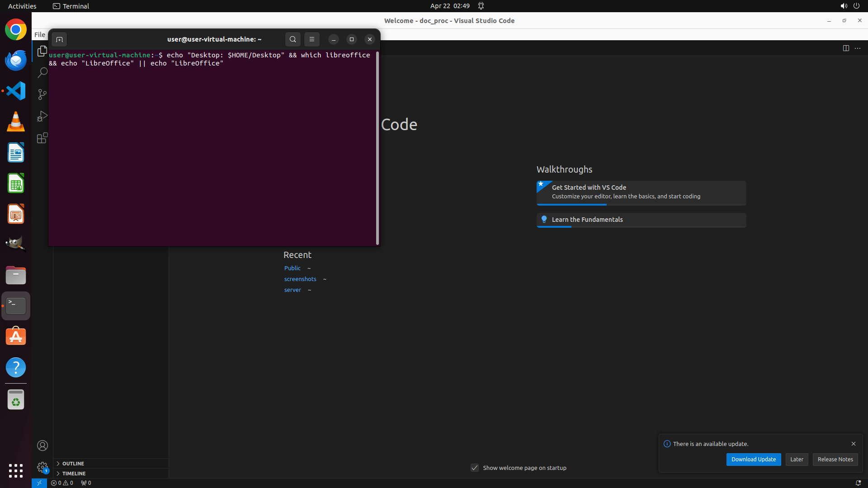Open the Accounts icon in activity bar
This screenshot has height=488, width=868.
(42, 446)
